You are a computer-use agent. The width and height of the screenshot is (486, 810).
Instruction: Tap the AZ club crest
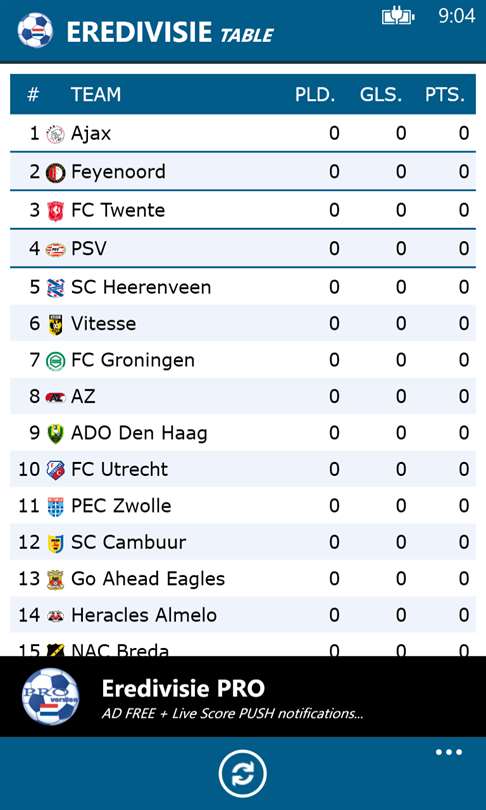55,397
